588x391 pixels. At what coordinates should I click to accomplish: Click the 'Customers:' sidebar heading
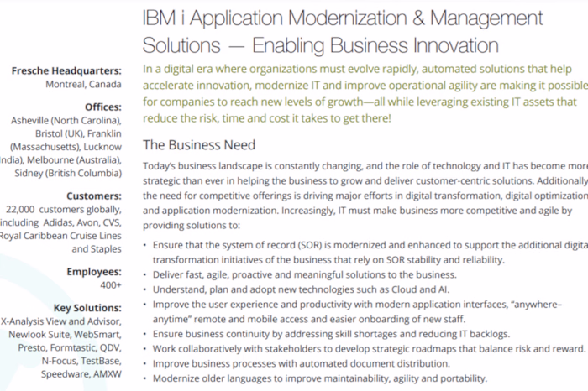coord(94,195)
